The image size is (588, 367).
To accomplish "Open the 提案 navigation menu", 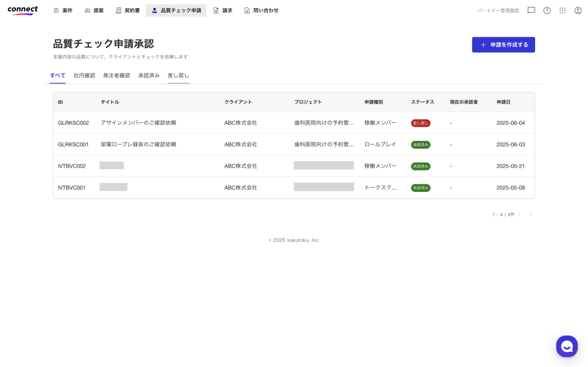I will point(94,10).
